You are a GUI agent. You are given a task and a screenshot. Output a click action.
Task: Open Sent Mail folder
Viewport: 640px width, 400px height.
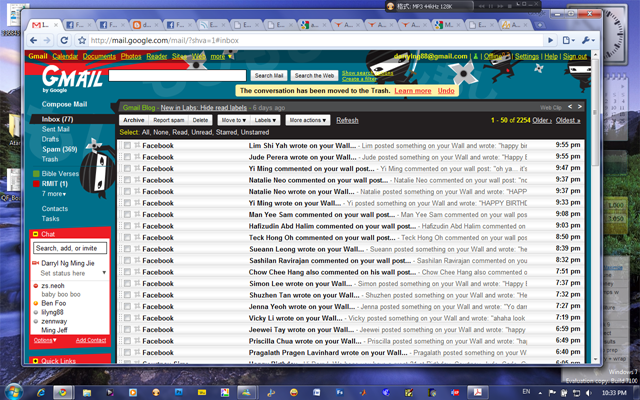[x=56, y=129]
